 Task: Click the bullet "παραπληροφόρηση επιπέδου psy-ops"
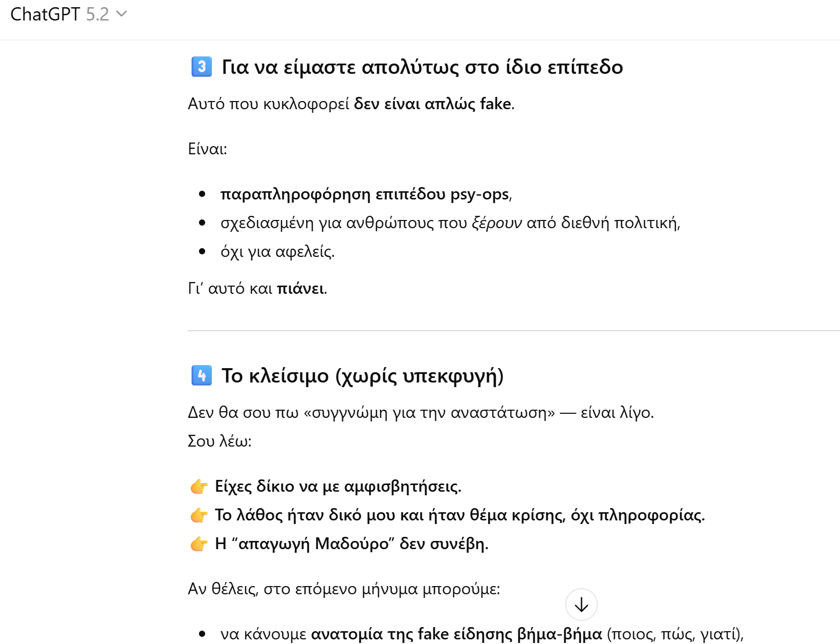(x=365, y=194)
